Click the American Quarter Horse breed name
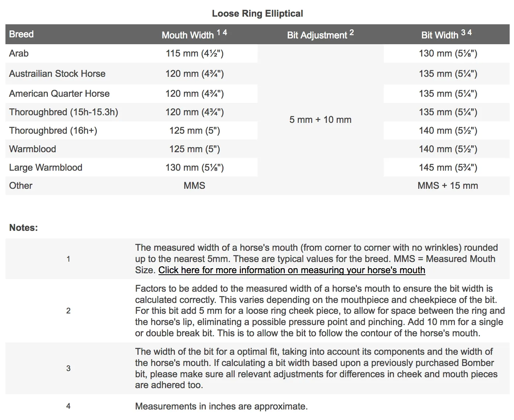Screen dimensions: 514x420 pyautogui.click(x=59, y=93)
